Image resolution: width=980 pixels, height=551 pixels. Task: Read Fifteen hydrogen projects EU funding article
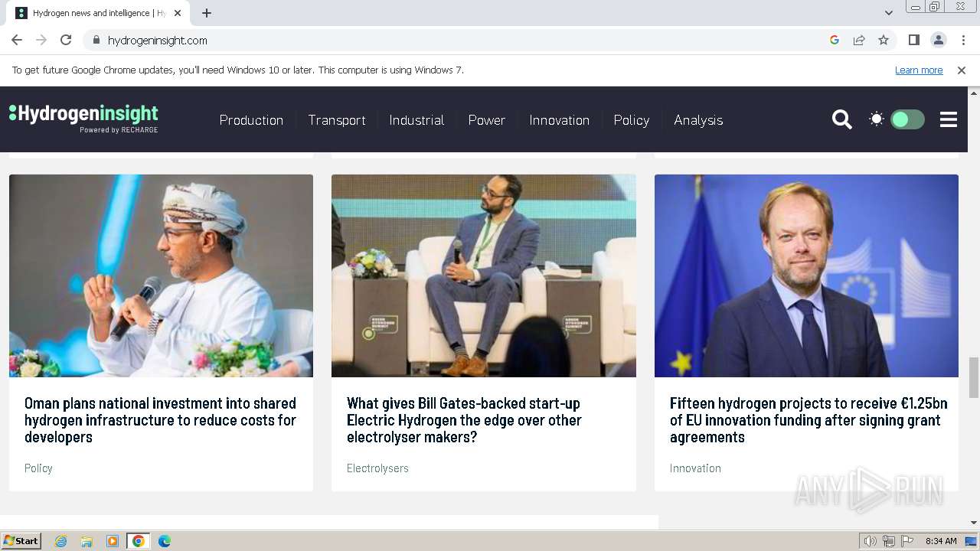click(x=808, y=420)
